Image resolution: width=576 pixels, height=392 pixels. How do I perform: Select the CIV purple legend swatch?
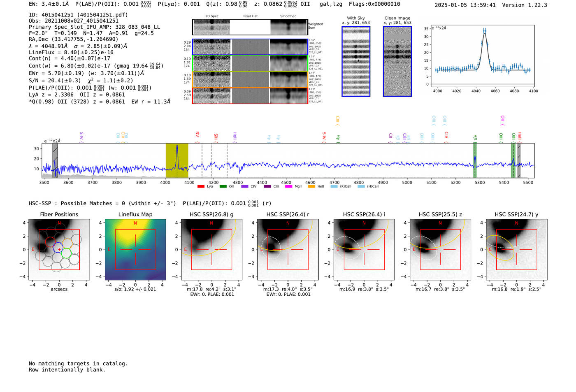tap(245, 186)
